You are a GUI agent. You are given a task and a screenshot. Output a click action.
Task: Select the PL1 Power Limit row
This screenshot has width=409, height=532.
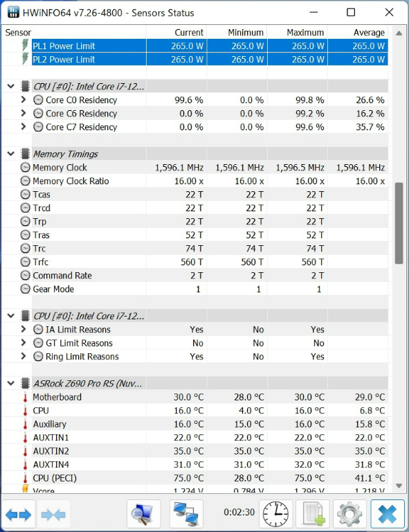point(195,46)
